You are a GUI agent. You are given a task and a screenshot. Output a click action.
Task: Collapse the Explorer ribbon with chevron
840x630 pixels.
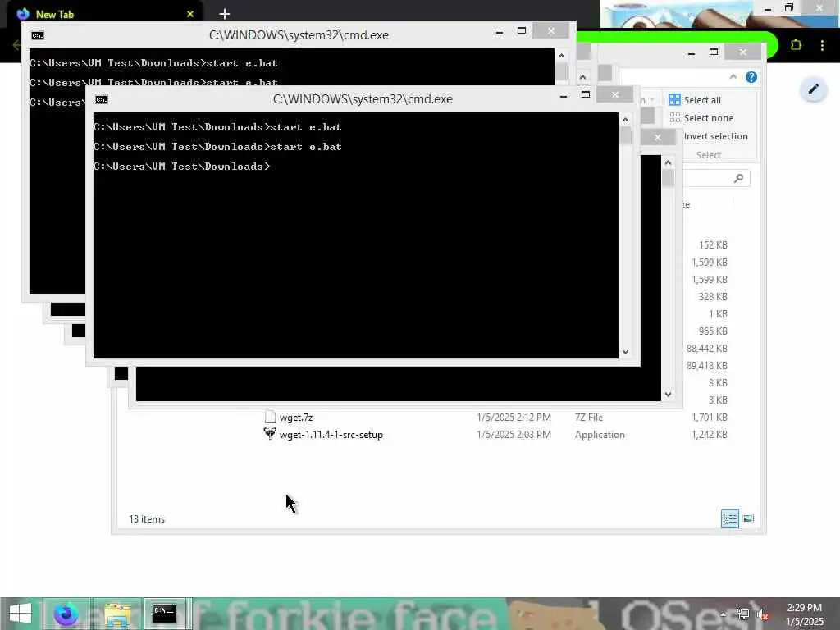click(733, 77)
